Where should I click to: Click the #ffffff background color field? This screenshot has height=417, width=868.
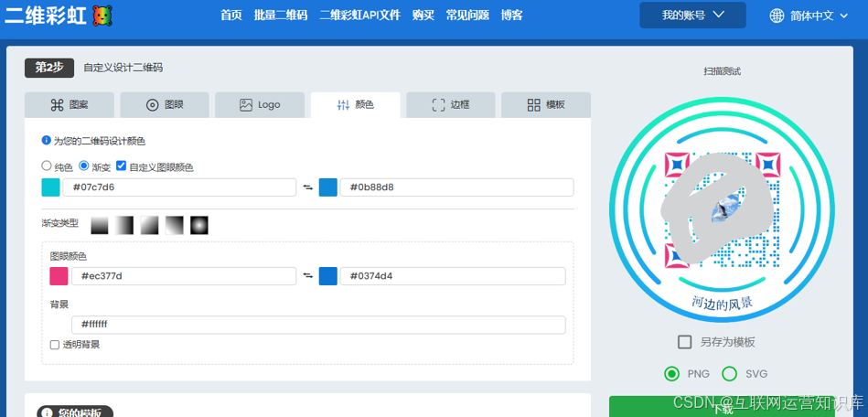318,325
